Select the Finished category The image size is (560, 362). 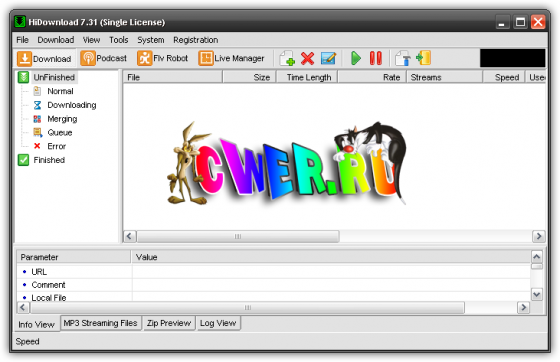tap(49, 160)
